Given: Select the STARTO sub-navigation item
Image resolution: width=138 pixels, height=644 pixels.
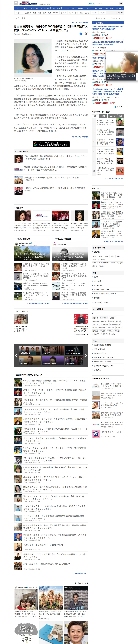Looking at the screenshot, I should pyautogui.click(x=56, y=13).
